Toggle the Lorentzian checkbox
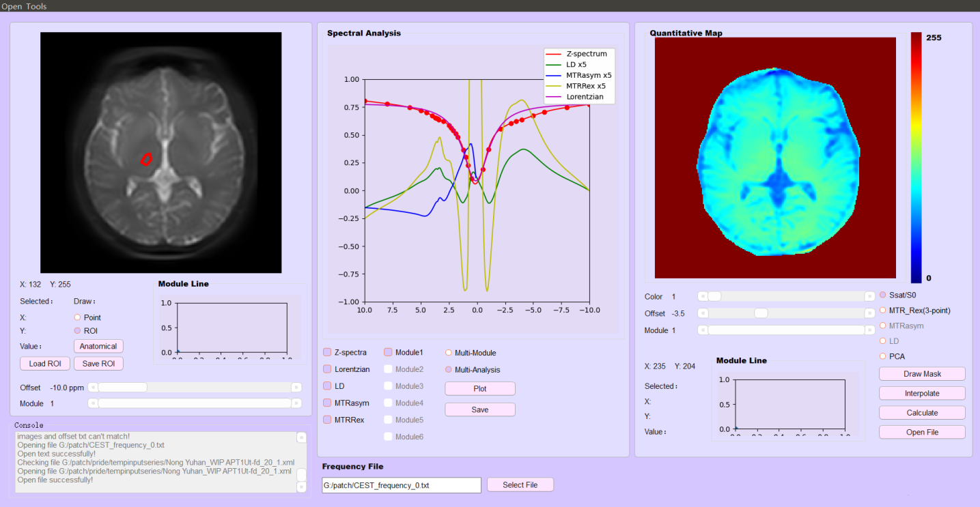This screenshot has width=980, height=507. coord(328,369)
